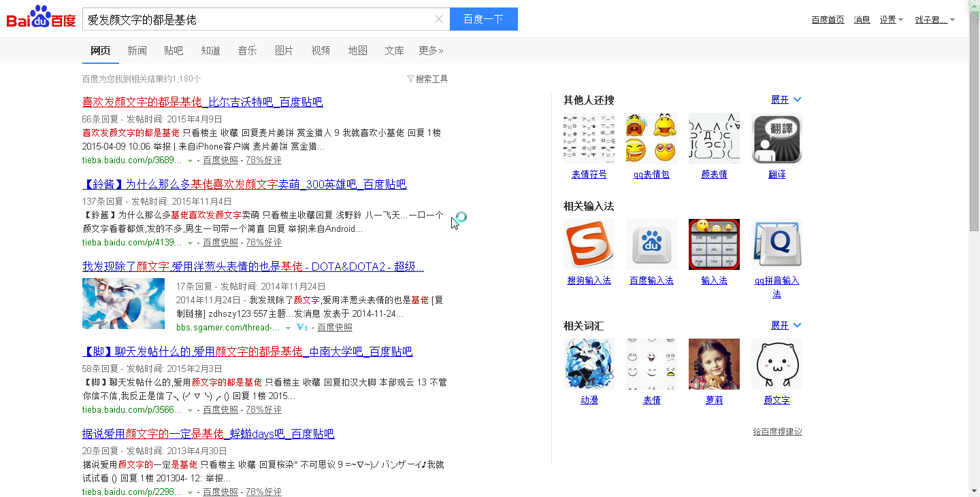Open the qq表情包 image icon
980x497 pixels.
pos(651,139)
